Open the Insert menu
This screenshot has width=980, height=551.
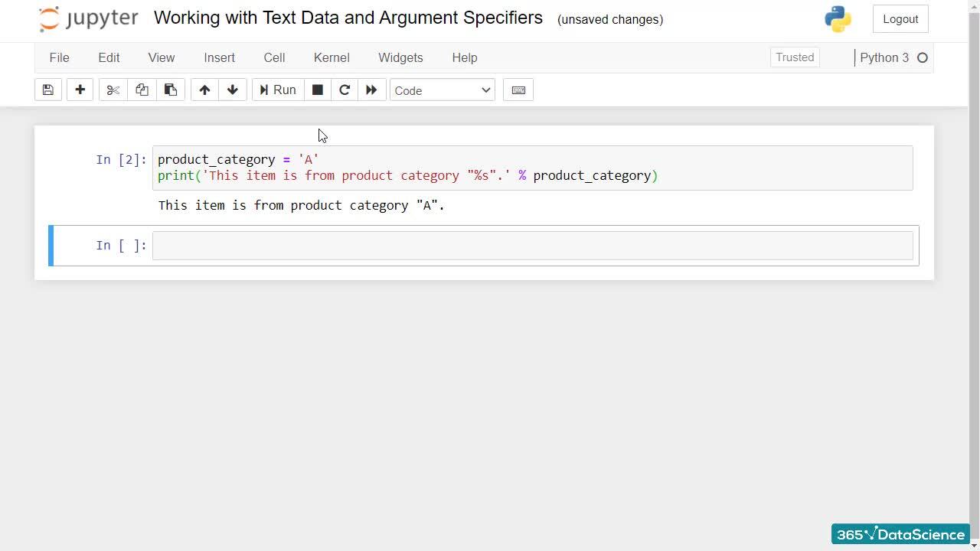[219, 57]
